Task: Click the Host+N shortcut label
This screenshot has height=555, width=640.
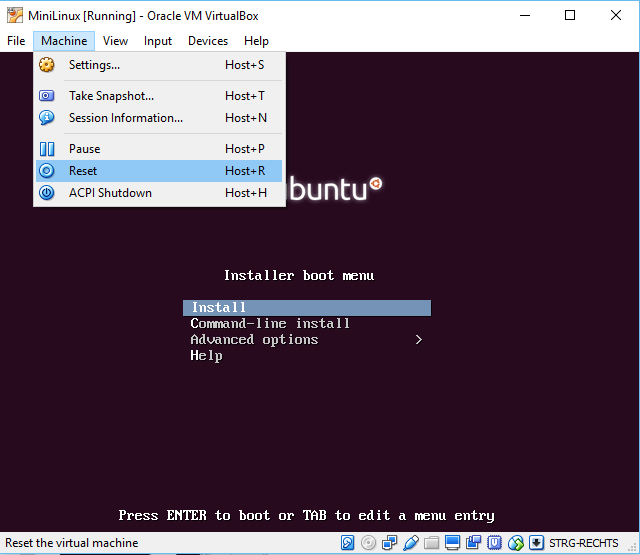Action: pyautogui.click(x=246, y=118)
